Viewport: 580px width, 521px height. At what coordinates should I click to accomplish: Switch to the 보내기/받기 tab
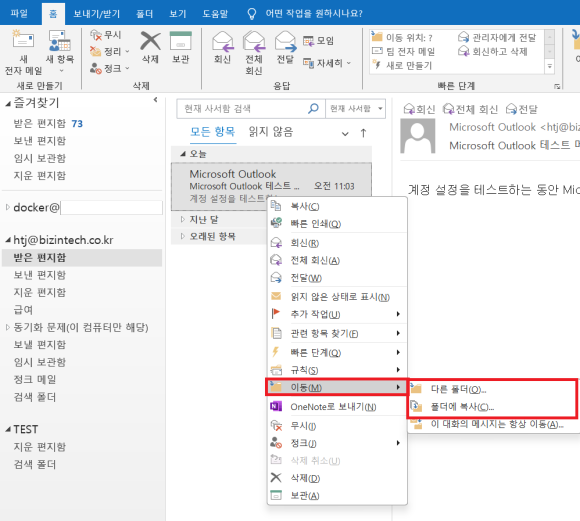97,14
